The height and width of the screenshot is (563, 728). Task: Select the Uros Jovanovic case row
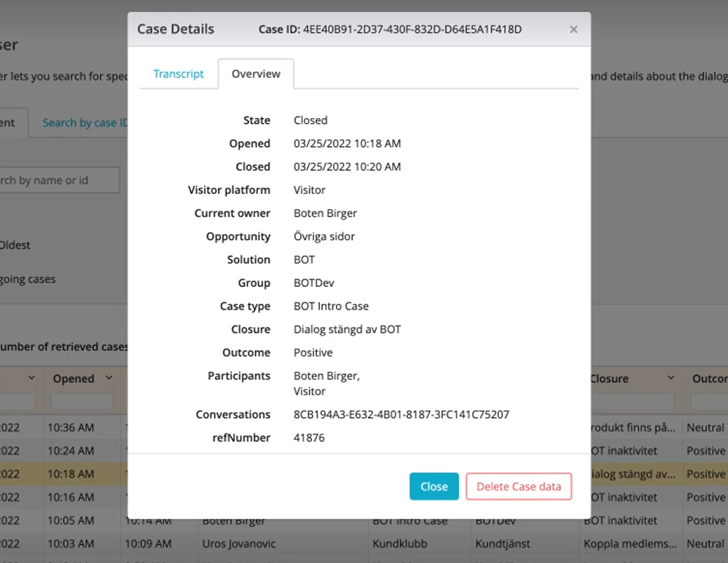[x=239, y=543]
